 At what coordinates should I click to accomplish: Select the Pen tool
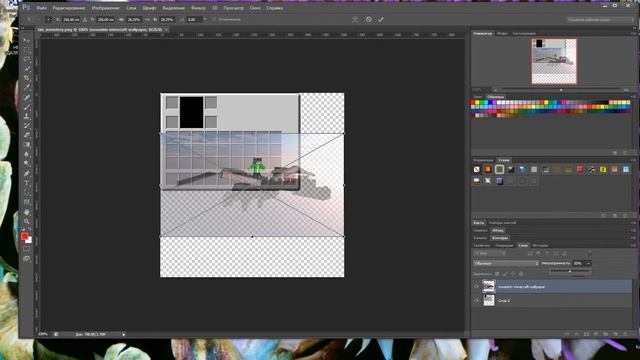pyautogui.click(x=27, y=174)
